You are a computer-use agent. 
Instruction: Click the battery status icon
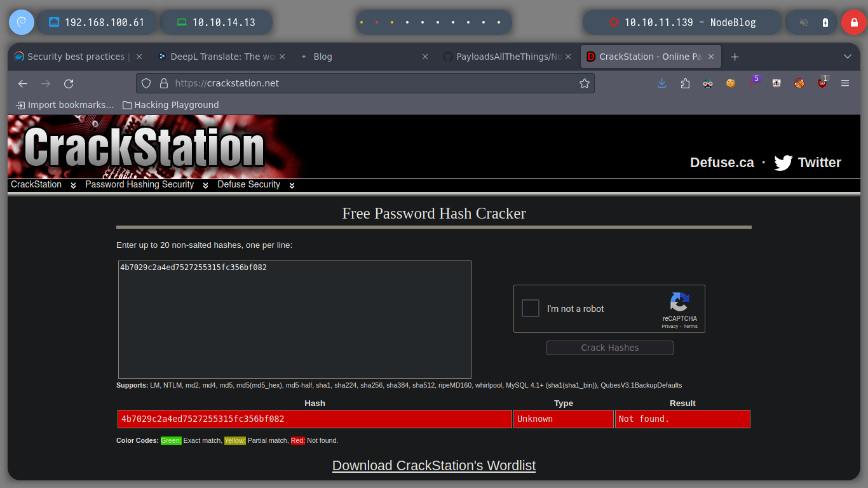[x=825, y=22]
